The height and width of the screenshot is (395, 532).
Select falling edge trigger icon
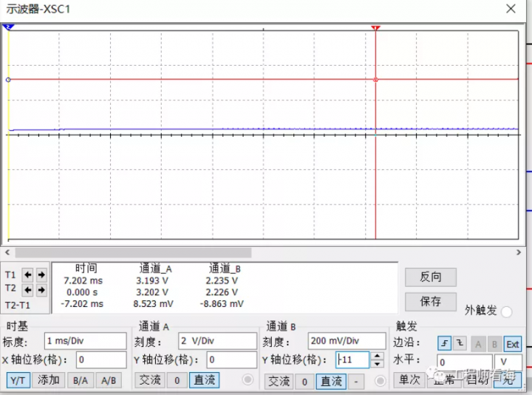460,343
